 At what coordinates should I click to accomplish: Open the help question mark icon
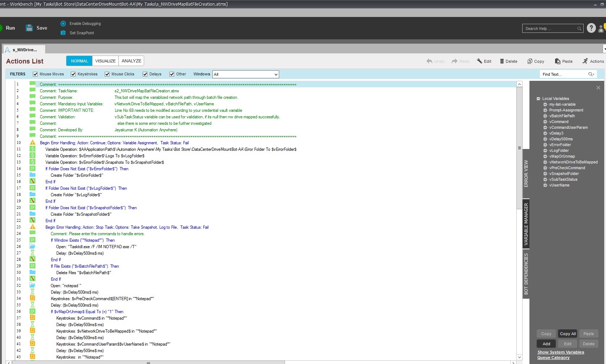pyautogui.click(x=591, y=28)
